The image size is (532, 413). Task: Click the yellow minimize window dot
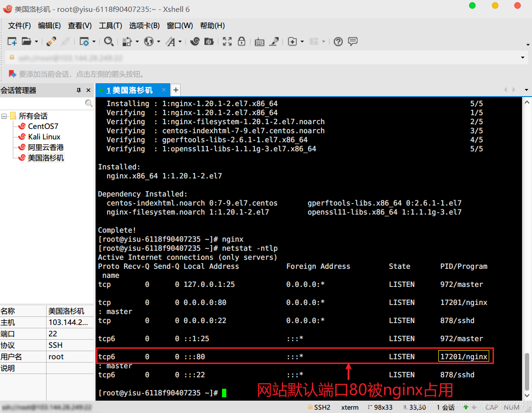[495, 5]
